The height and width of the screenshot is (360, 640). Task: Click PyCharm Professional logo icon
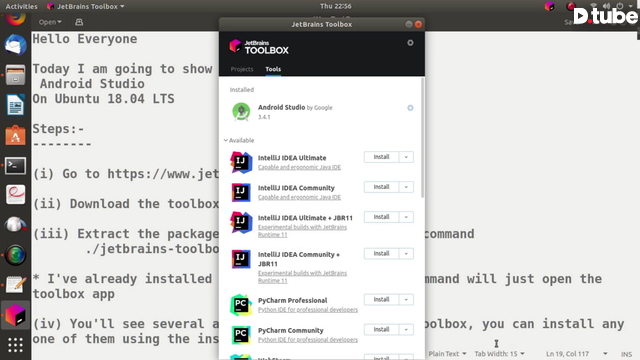click(x=241, y=304)
